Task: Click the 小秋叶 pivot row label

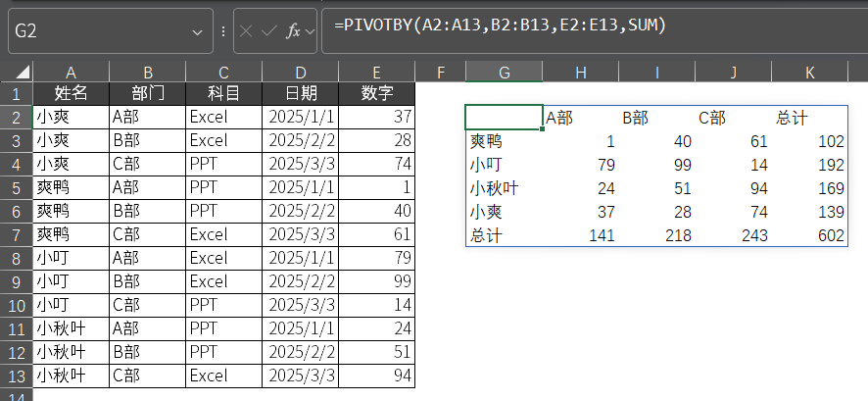Action: 505,188
